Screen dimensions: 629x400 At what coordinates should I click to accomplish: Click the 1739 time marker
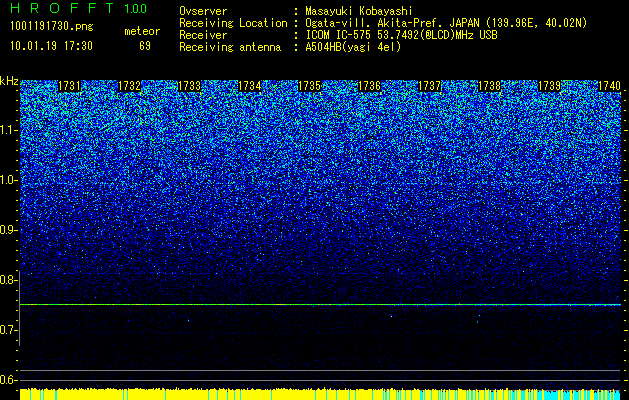coord(549,86)
